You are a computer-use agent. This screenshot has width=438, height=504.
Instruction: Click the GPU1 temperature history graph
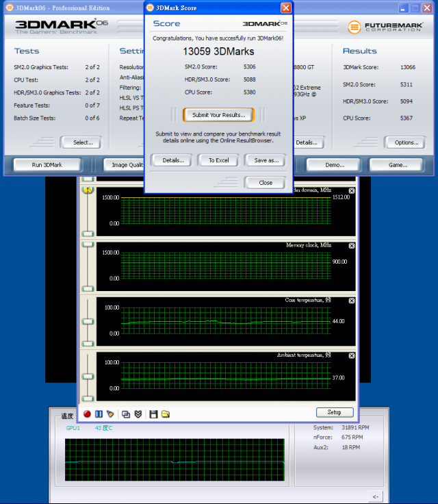pos(175,459)
